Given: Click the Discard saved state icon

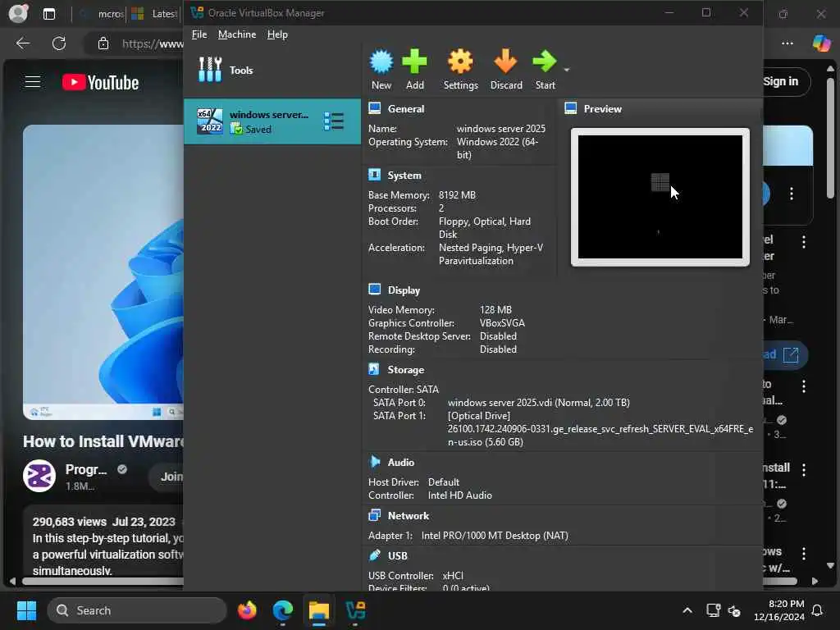Looking at the screenshot, I should click(x=505, y=69).
